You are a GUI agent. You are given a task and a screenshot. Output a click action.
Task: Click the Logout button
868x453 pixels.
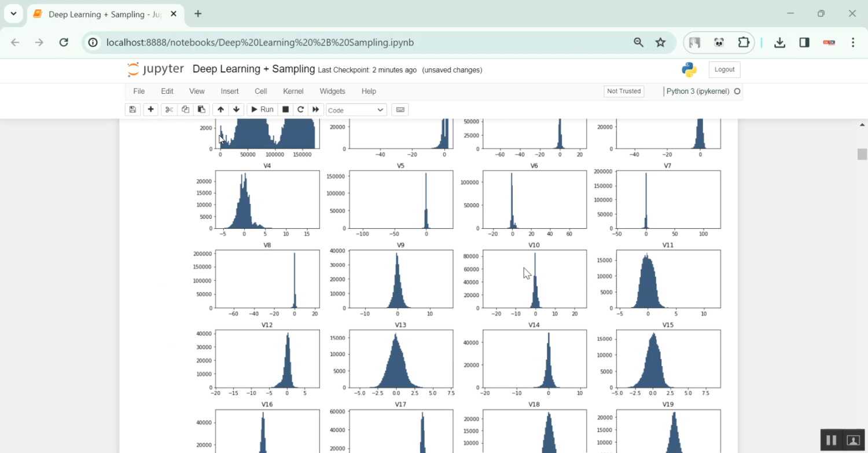coord(724,70)
